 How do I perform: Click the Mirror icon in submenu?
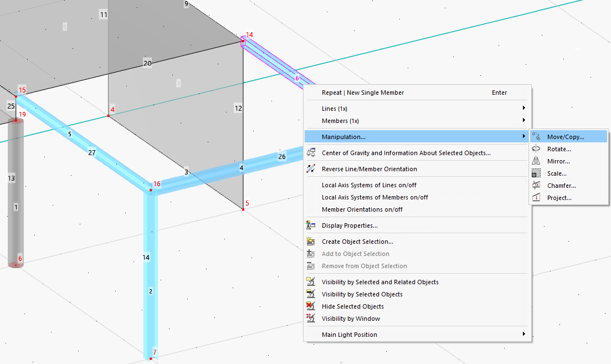point(537,161)
